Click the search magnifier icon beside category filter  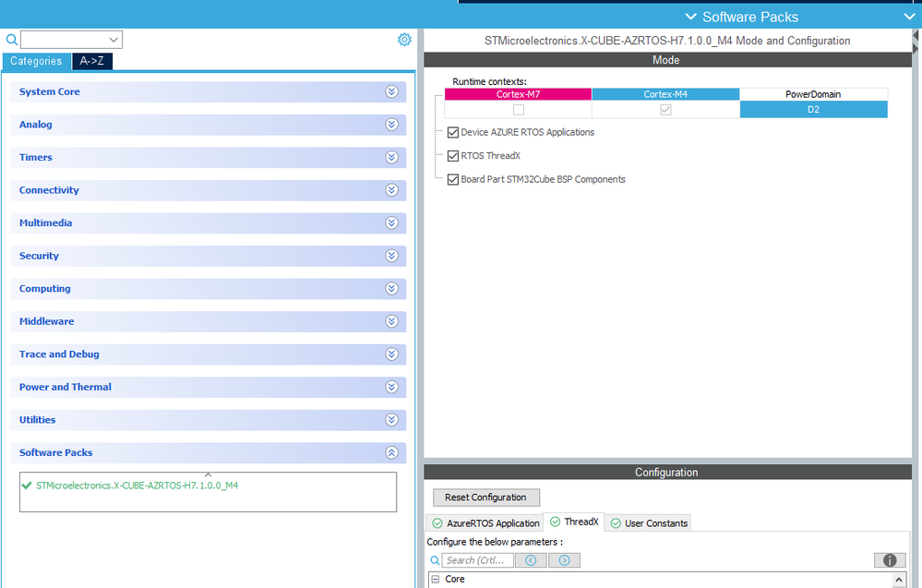(x=11, y=40)
